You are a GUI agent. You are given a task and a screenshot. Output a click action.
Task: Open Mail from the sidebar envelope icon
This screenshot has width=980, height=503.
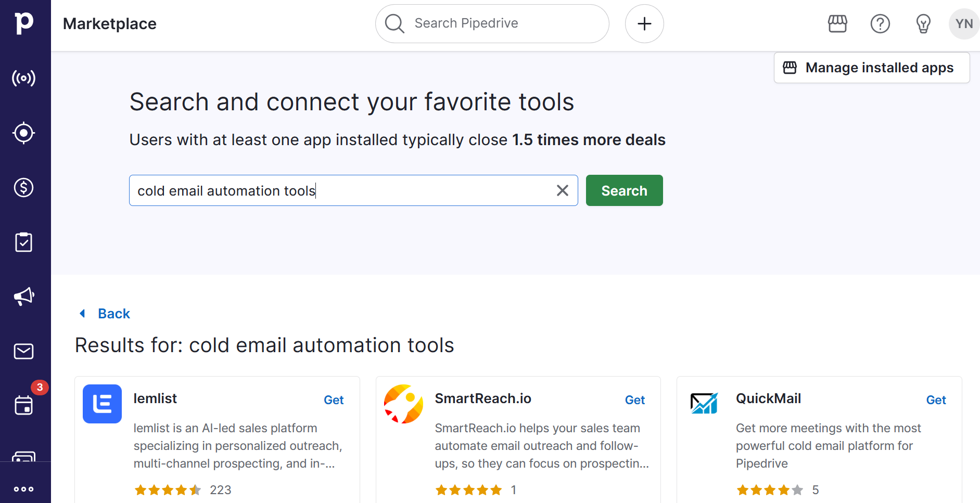point(23,351)
